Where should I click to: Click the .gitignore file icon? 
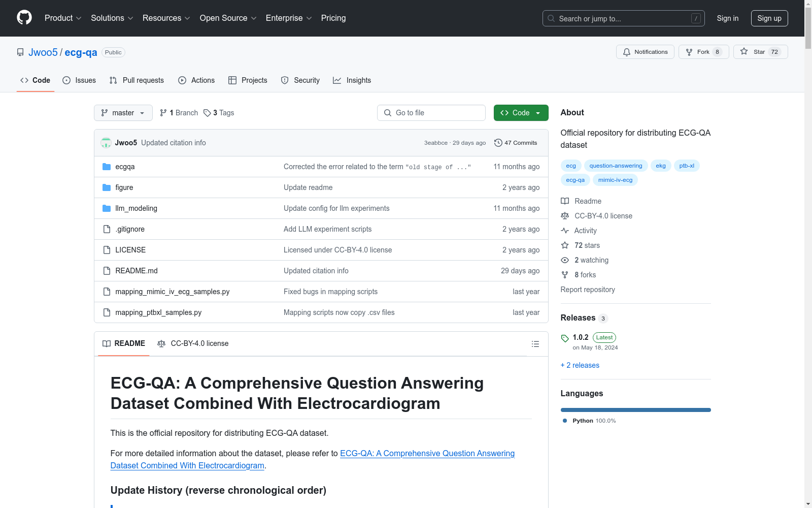coord(107,229)
